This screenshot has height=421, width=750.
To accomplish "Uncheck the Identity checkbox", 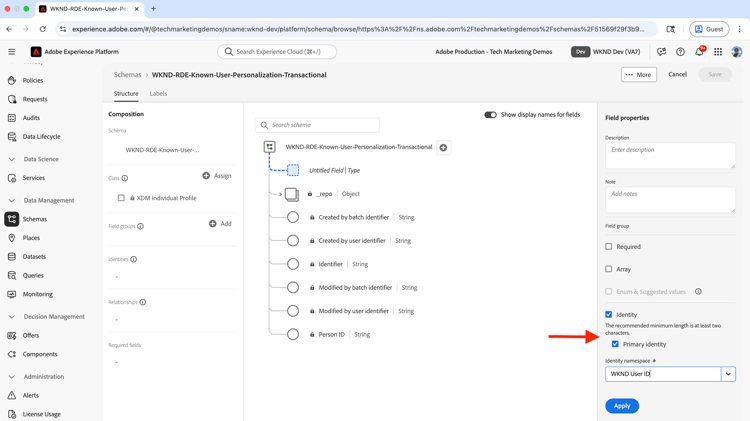I will point(608,314).
